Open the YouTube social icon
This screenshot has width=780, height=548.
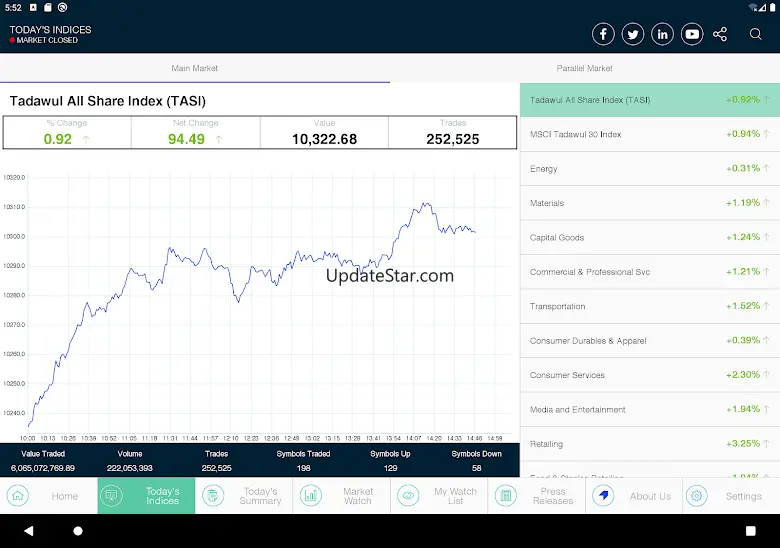(692, 34)
